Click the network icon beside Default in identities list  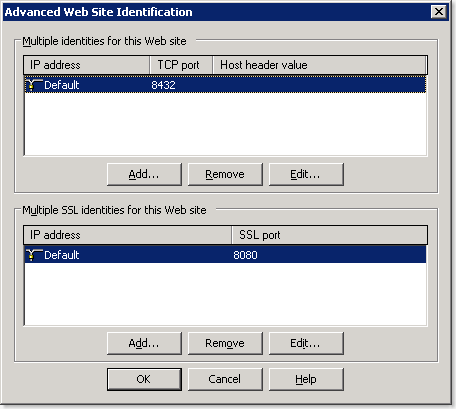[34, 85]
